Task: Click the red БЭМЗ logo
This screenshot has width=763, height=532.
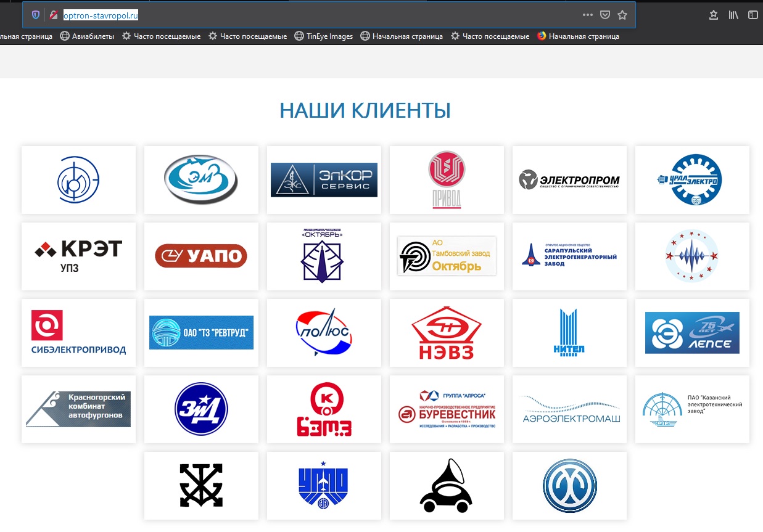Action: coord(324,409)
